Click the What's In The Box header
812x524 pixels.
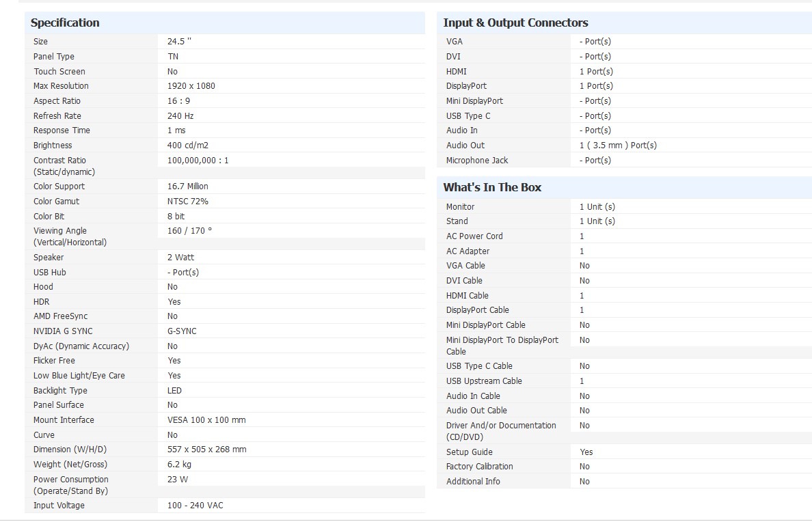pyautogui.click(x=492, y=187)
